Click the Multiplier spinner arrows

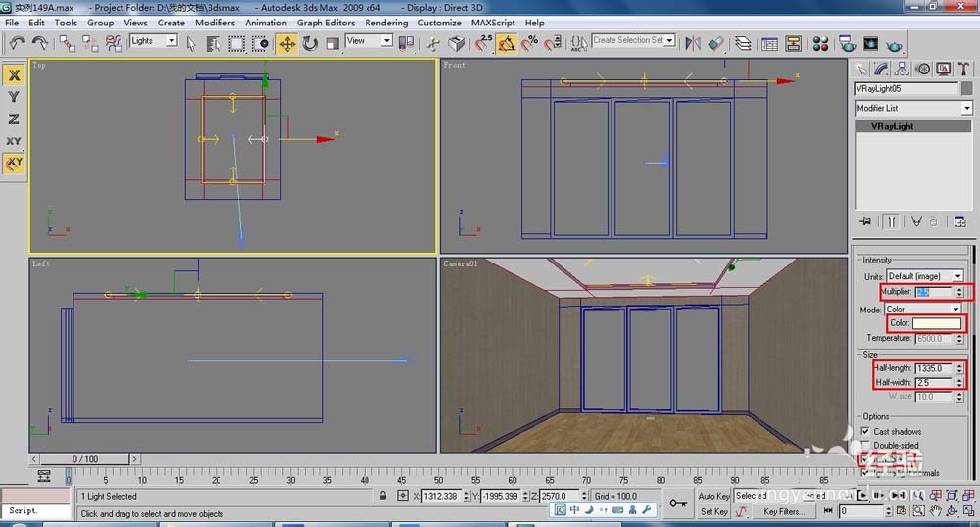(x=959, y=292)
